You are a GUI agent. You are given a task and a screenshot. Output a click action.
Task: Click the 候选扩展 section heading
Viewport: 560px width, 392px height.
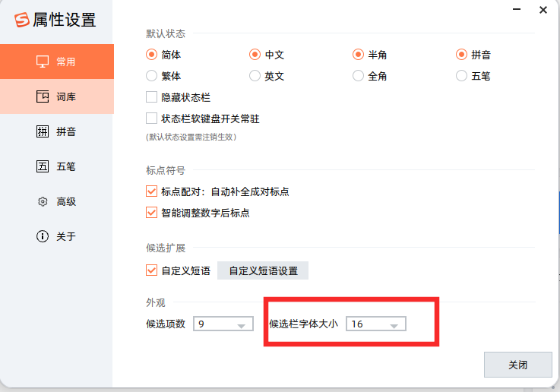(166, 248)
